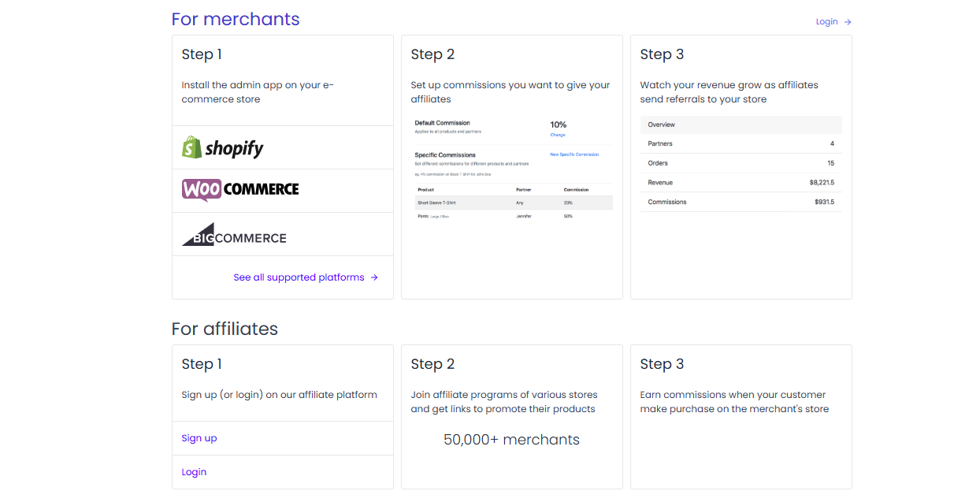The height and width of the screenshot is (491, 980).
Task: Select the BigCommerce logo
Action: click(x=235, y=236)
